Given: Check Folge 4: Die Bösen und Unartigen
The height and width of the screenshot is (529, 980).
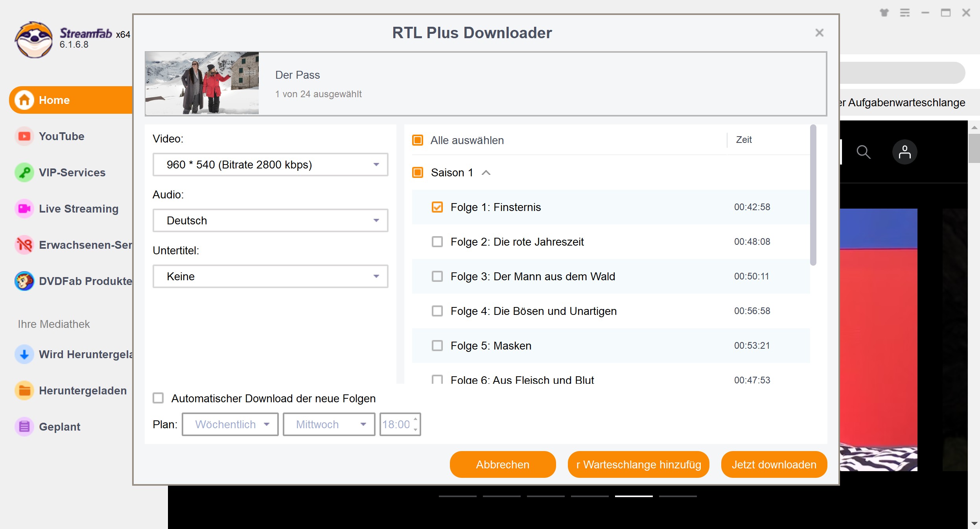Looking at the screenshot, I should pos(437,311).
